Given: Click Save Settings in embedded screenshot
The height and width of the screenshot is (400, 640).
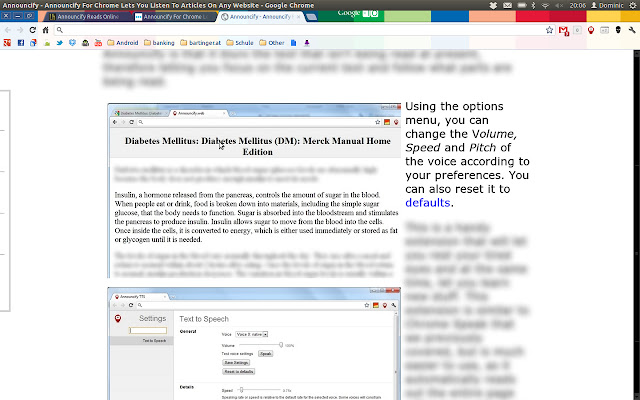Looking at the screenshot, I should (x=236, y=362).
